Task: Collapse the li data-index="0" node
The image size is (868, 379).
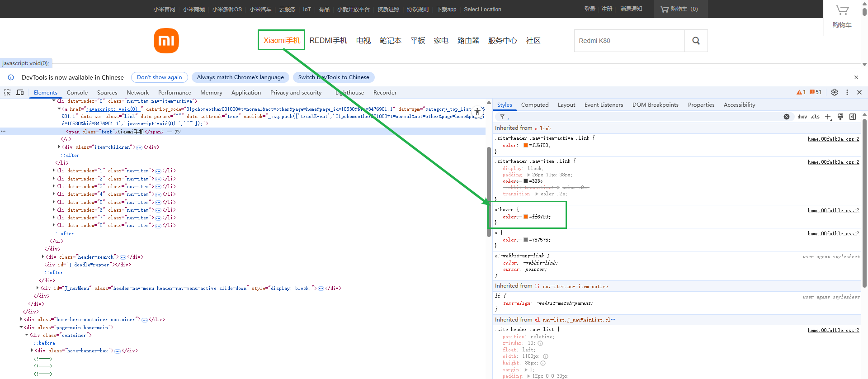Action: click(x=54, y=101)
